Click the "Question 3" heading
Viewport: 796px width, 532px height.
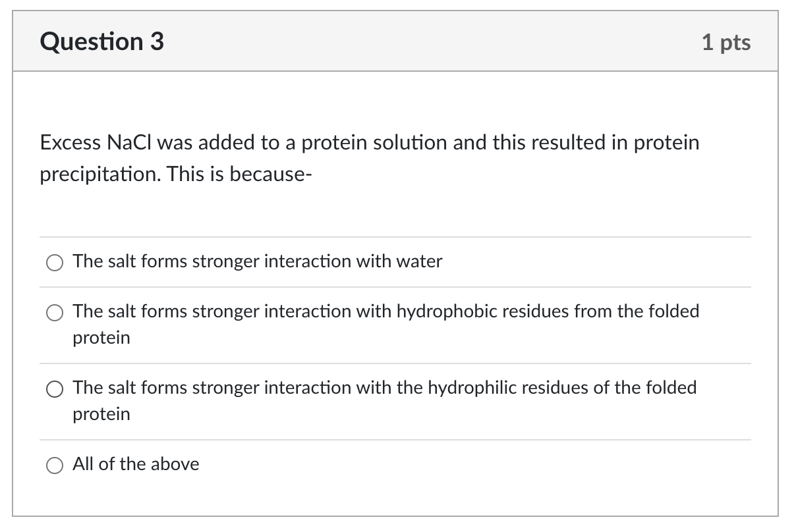click(x=102, y=42)
